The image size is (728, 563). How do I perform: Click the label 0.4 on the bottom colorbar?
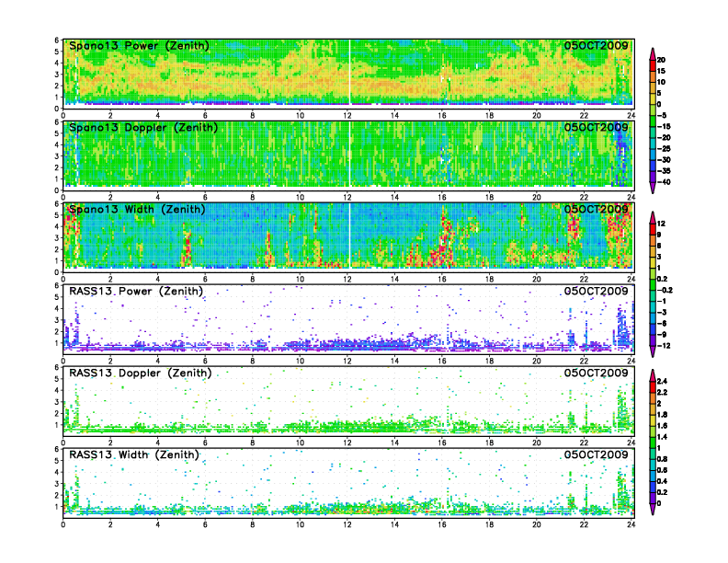pyautogui.click(x=662, y=481)
